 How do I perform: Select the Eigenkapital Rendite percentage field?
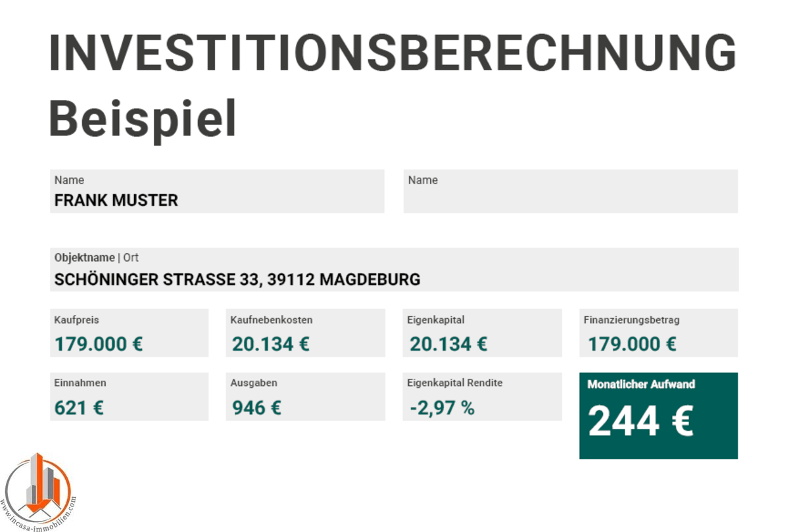coord(482,397)
